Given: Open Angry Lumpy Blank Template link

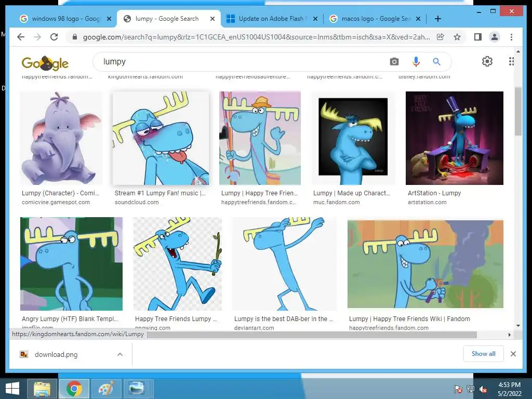Looking at the screenshot, I should pos(70,319).
